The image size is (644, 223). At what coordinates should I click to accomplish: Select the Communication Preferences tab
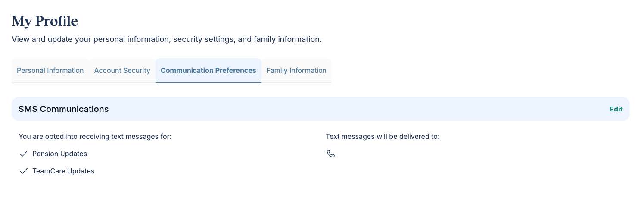(208, 70)
